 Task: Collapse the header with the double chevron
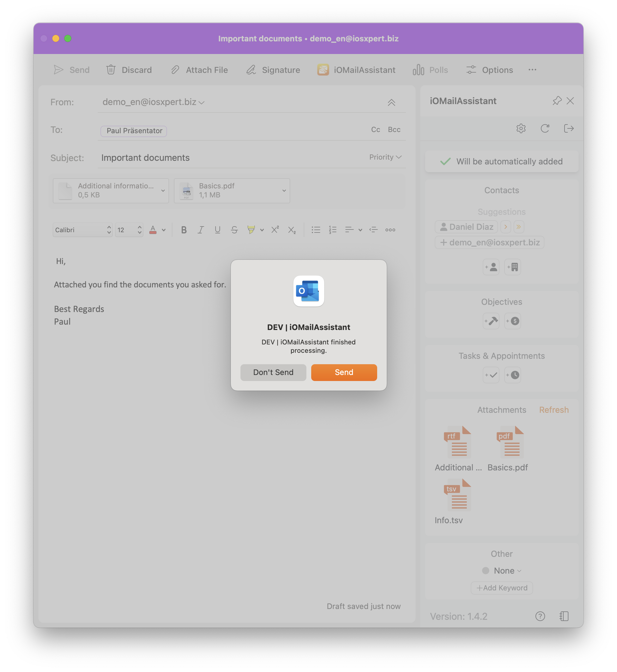coord(391,102)
